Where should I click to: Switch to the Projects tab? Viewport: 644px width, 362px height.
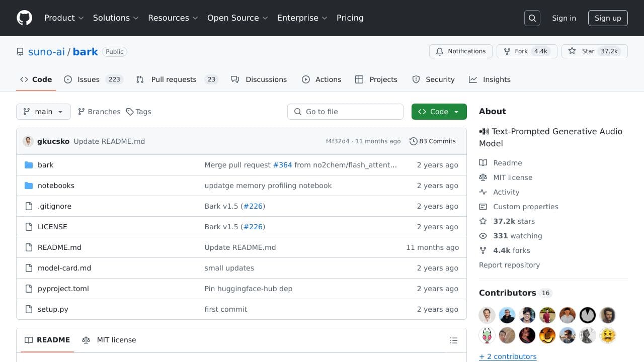click(x=376, y=79)
